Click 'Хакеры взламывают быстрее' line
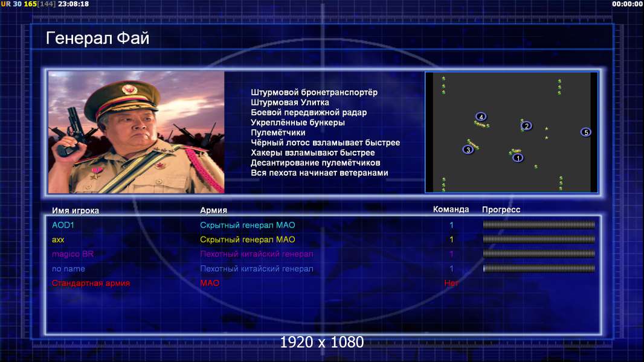 pos(312,153)
